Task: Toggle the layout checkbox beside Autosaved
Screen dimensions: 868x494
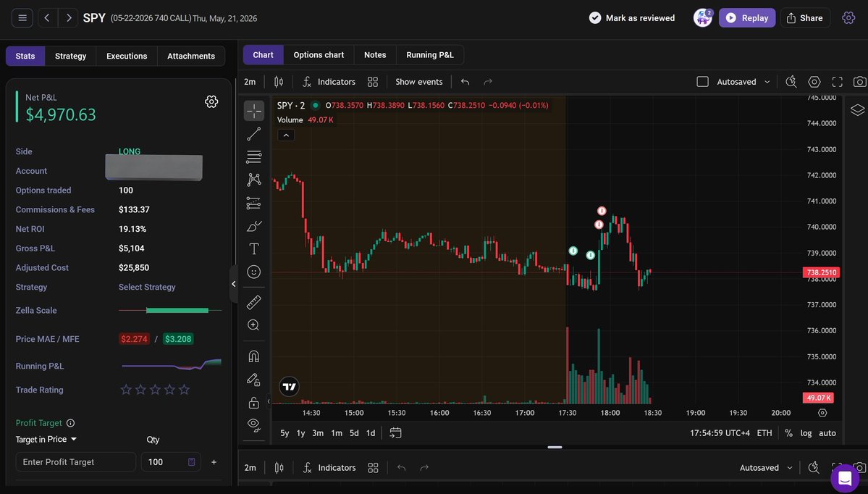Action: (702, 82)
